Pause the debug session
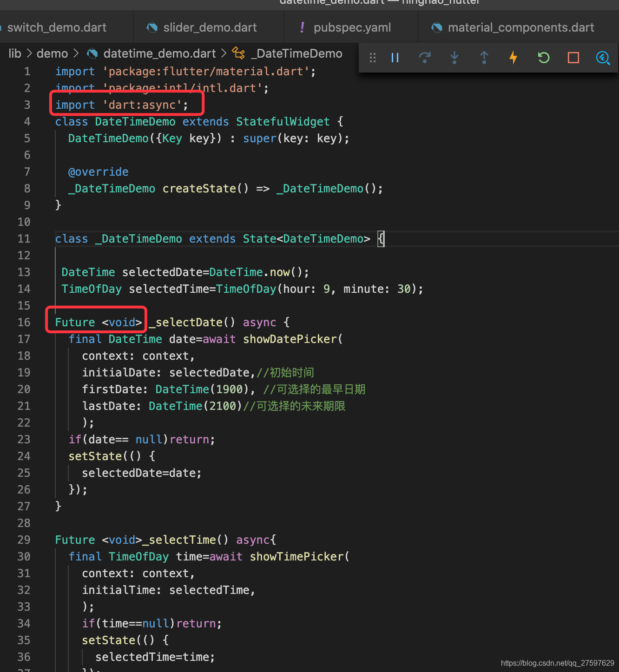The image size is (619, 672). (x=395, y=58)
